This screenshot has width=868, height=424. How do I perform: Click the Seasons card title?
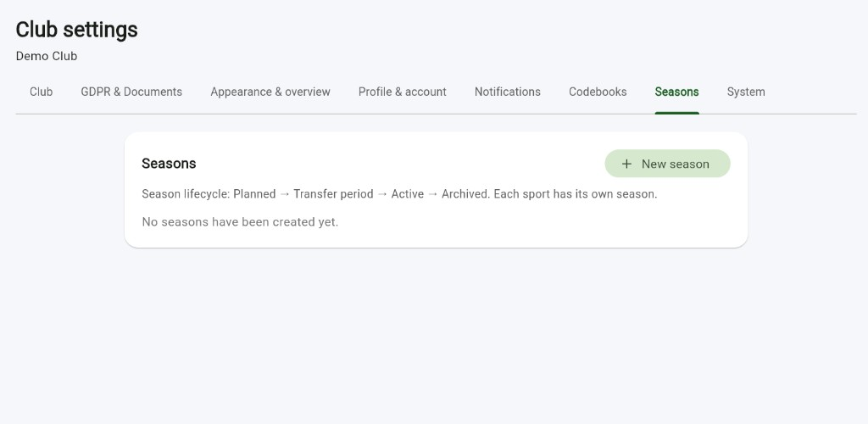[x=169, y=164]
